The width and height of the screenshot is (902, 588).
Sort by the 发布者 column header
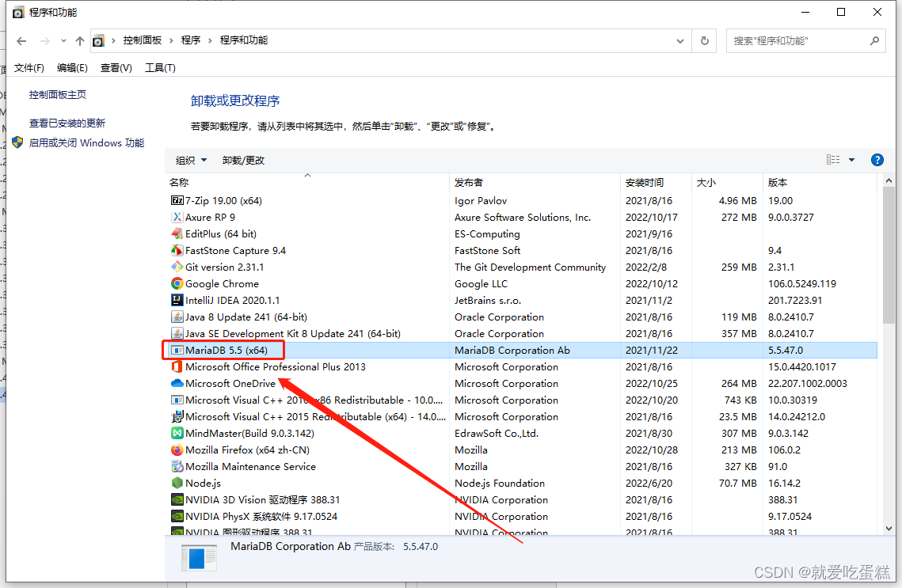tap(535, 183)
